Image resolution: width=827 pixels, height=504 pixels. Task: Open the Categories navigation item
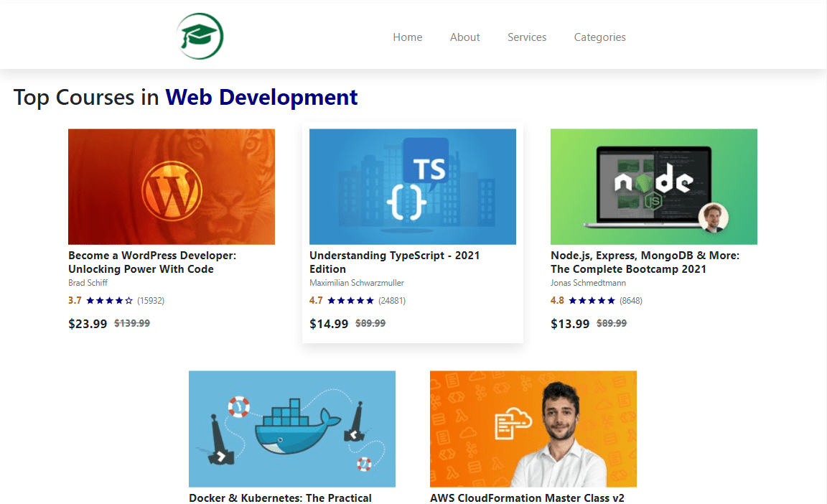pos(599,37)
